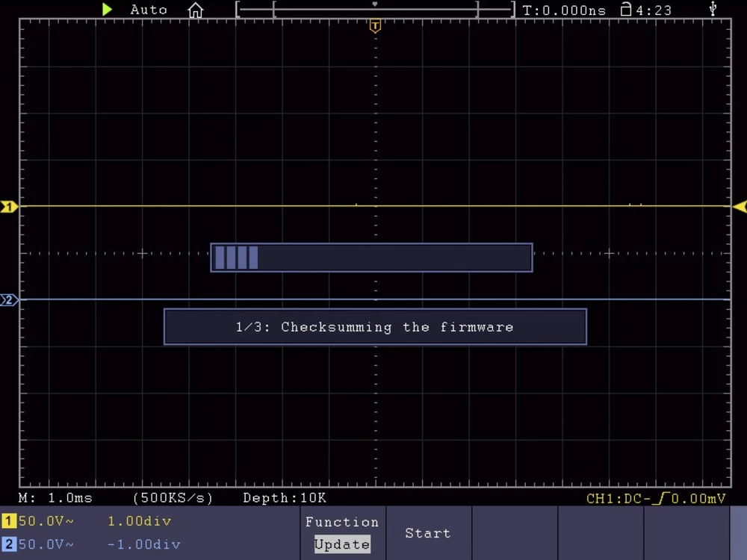Select the yellow trigger level arrow
The width and height of the screenshot is (747, 560).
point(740,207)
